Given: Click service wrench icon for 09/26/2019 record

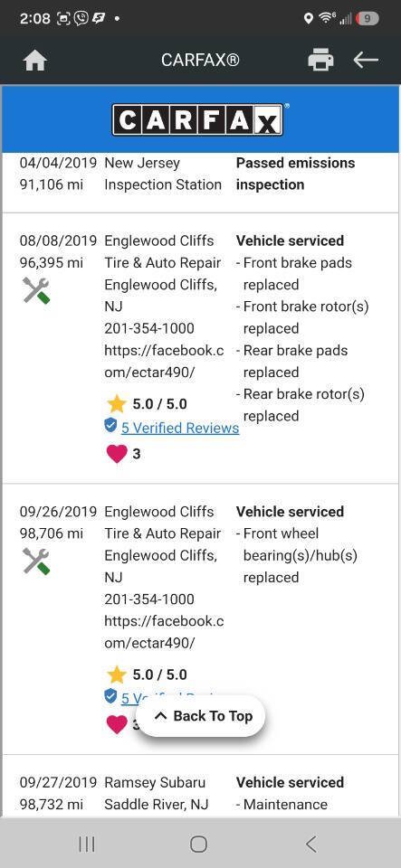Looking at the screenshot, I should tap(36, 561).
